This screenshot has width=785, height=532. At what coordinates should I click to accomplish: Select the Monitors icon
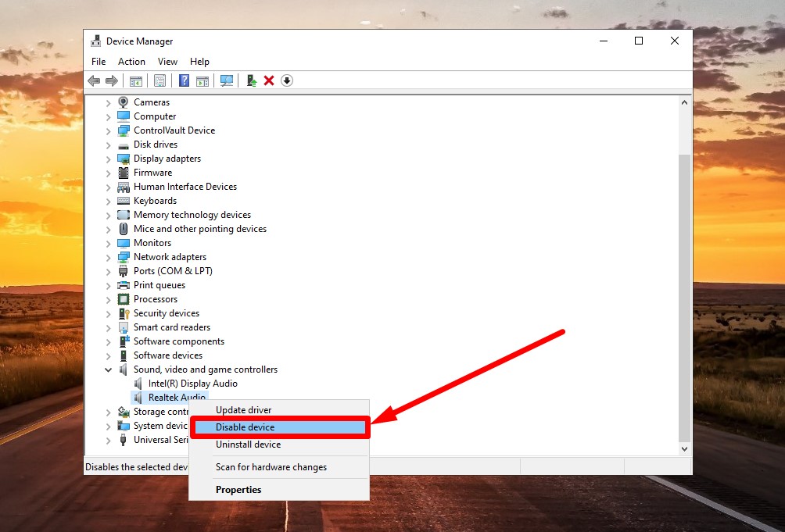pyautogui.click(x=124, y=243)
